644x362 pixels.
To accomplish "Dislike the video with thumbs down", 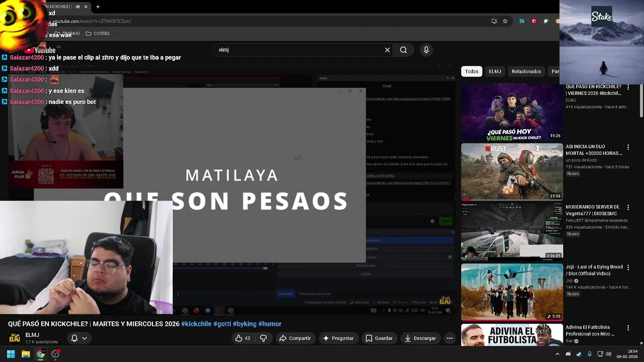I will tap(263, 338).
